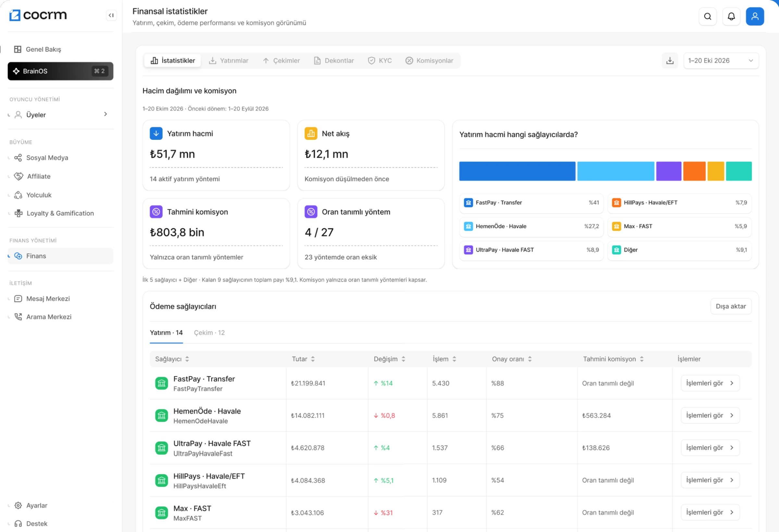This screenshot has width=779, height=532.
Task: Open the KYC tab
Action: point(380,61)
